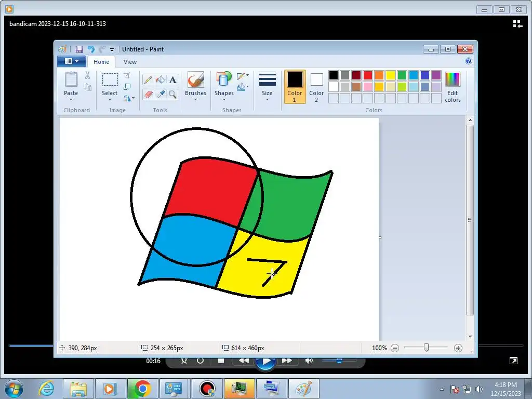This screenshot has height=399, width=532.
Task: Pick the red color swatch
Action: point(368,75)
